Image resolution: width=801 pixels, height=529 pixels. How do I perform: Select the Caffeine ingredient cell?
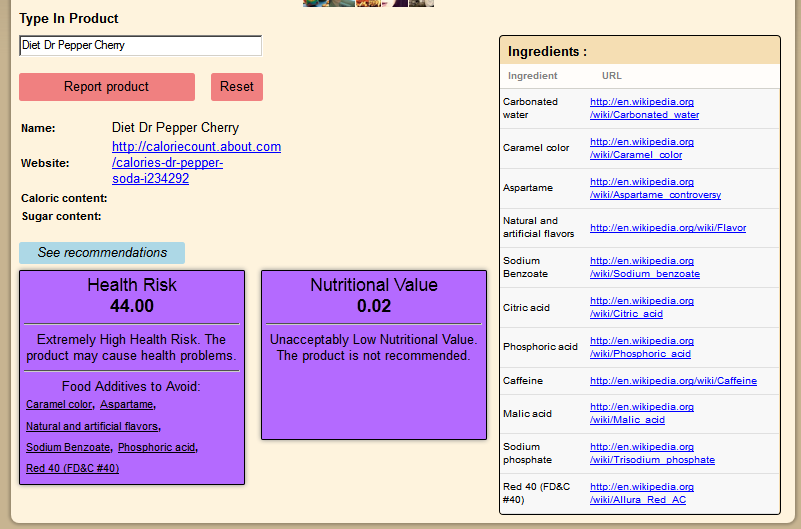pyautogui.click(x=523, y=381)
